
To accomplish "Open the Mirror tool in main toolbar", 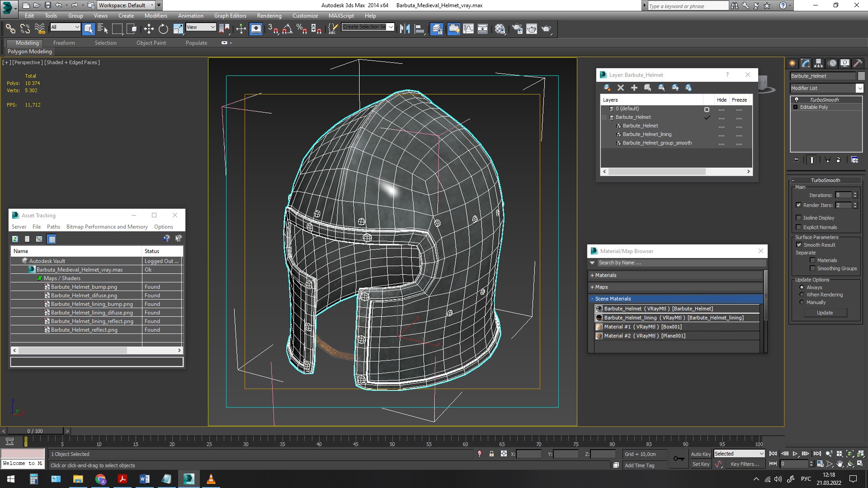I will tap(405, 29).
